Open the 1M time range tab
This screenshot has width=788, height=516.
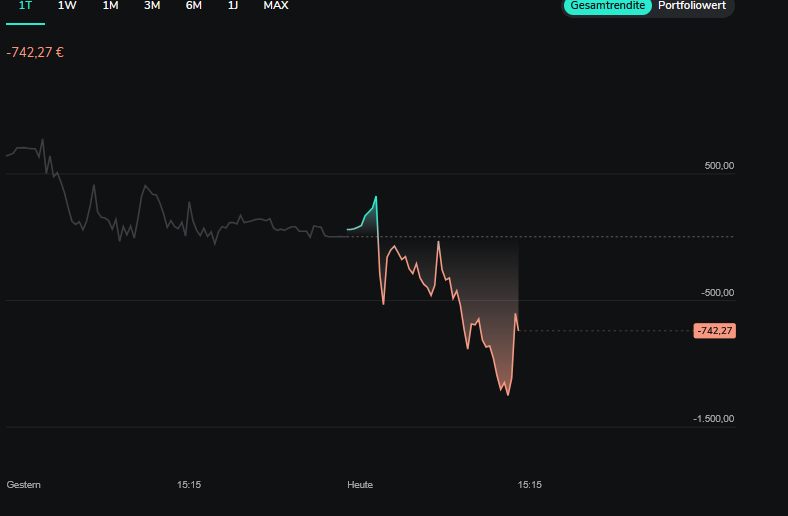(x=110, y=6)
